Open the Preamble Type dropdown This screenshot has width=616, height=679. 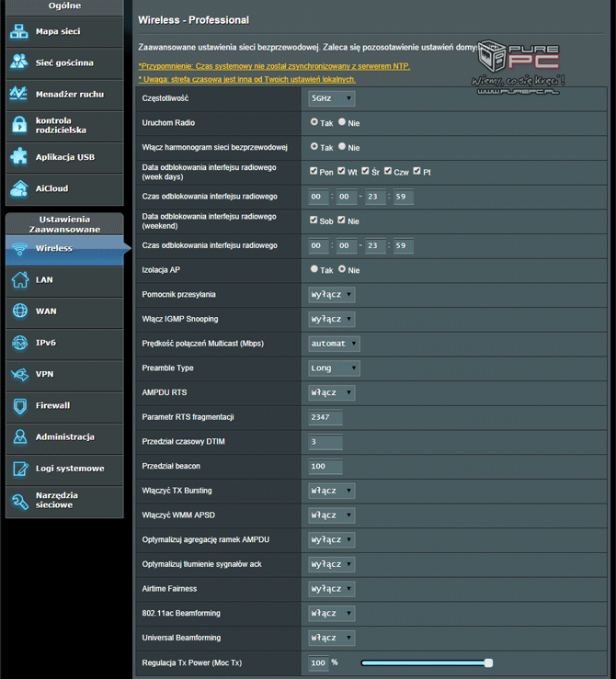tap(334, 368)
